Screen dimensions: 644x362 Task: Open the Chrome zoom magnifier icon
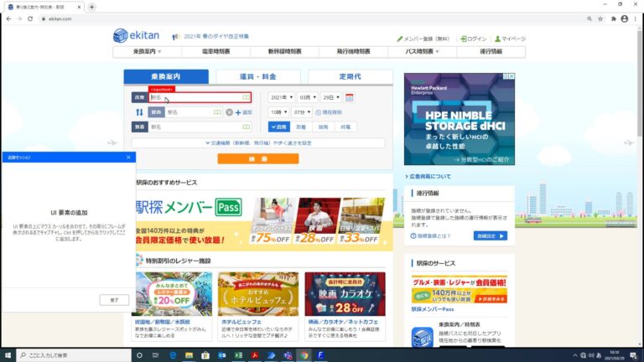tap(589, 19)
